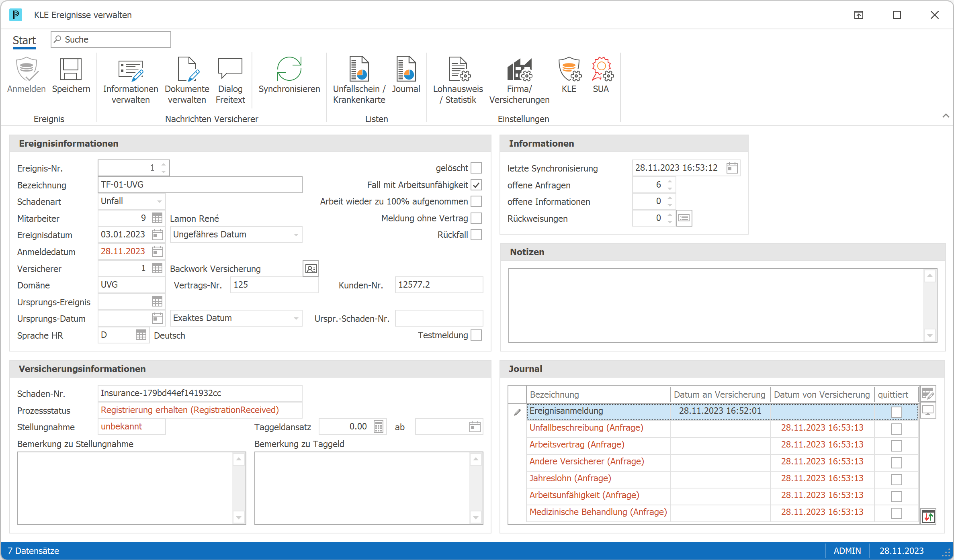Open Versicherer contact card icon
Screen dimensions: 954x560
[x=311, y=269]
